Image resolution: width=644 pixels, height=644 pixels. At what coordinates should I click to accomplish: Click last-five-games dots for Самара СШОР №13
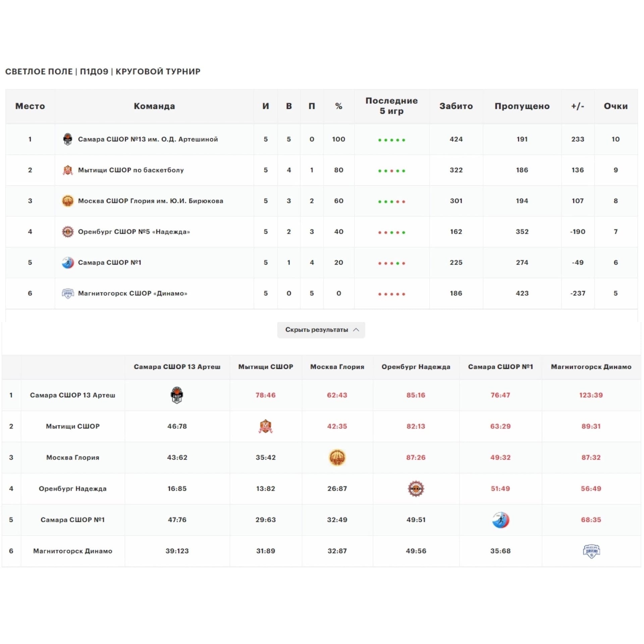[x=391, y=140]
